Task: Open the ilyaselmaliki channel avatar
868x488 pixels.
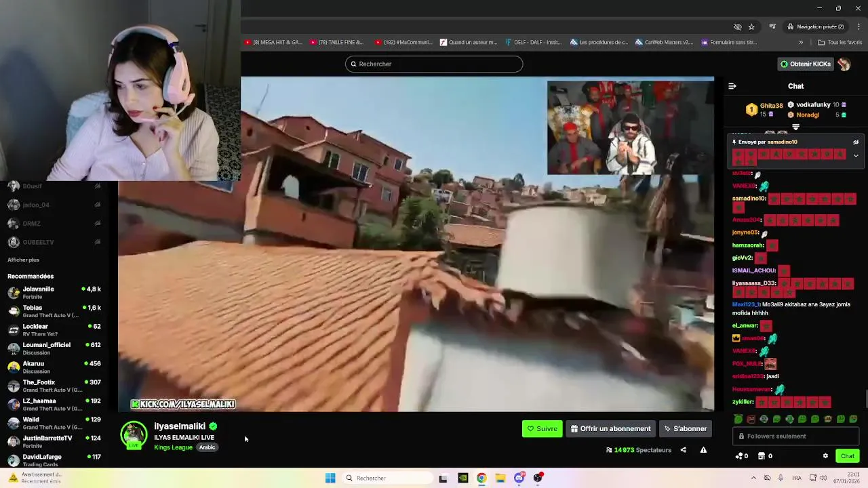Action: coord(134,435)
